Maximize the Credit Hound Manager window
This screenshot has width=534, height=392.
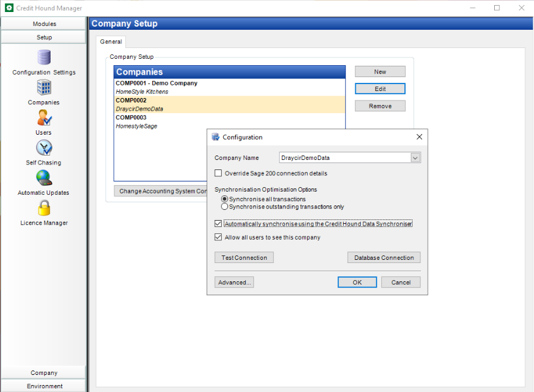tap(497, 8)
